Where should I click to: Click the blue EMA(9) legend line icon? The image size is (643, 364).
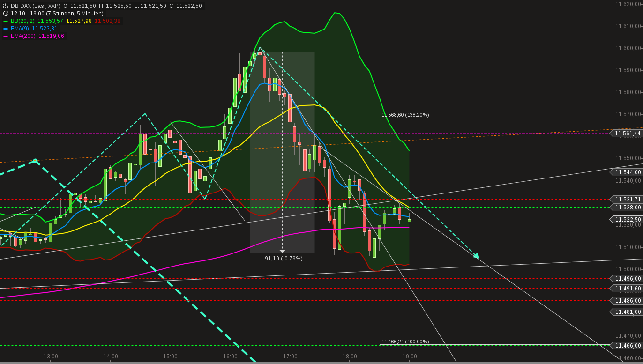pyautogui.click(x=6, y=29)
